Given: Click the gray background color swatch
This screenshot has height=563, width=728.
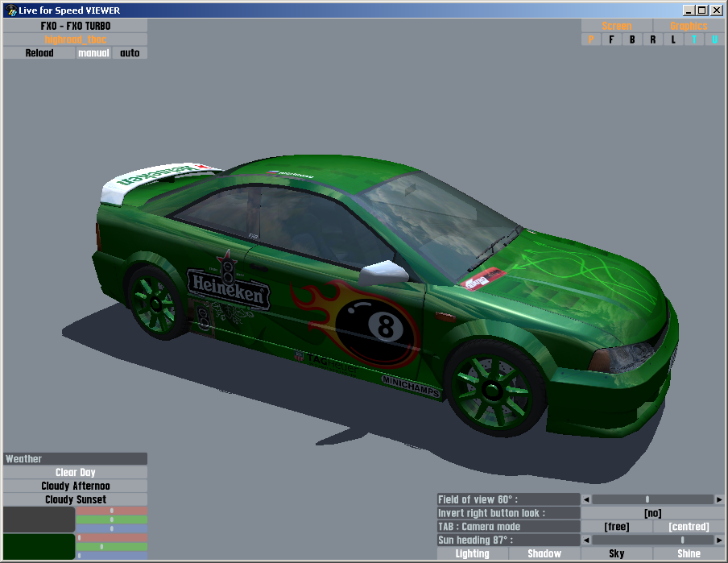Looking at the screenshot, I should [x=39, y=520].
